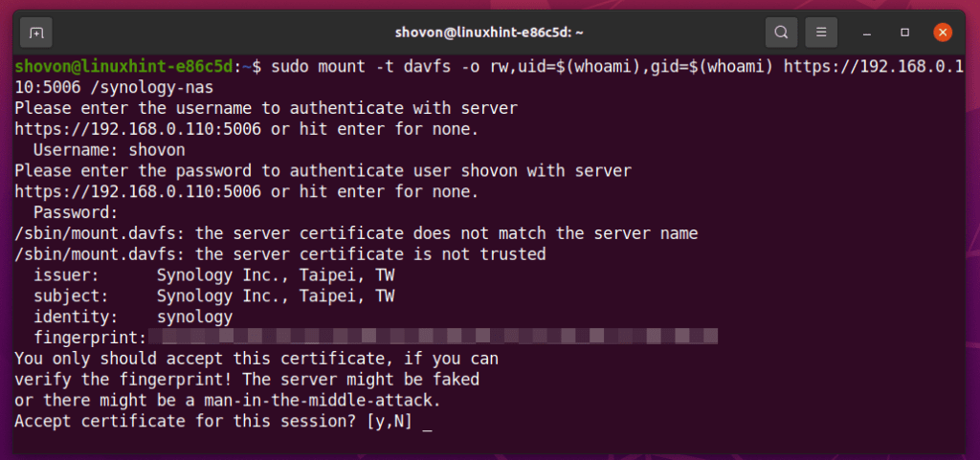Click the Username: shovon line

pos(109,150)
